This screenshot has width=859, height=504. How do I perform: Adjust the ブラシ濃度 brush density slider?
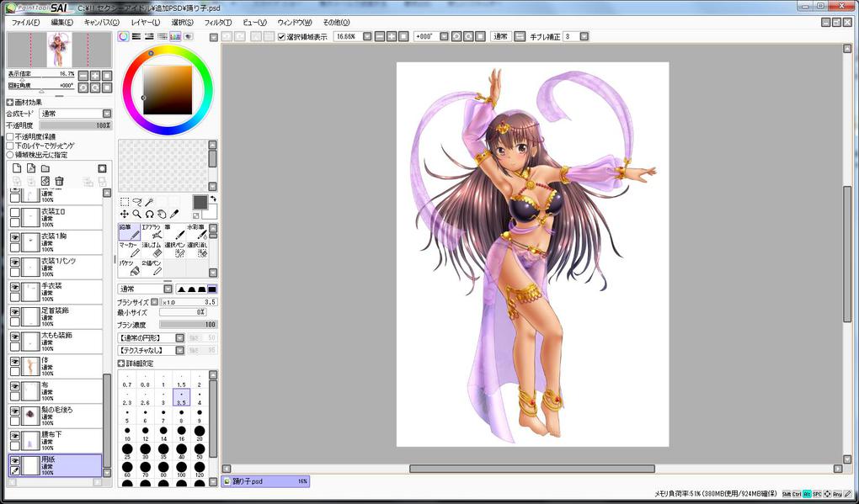[x=189, y=325]
